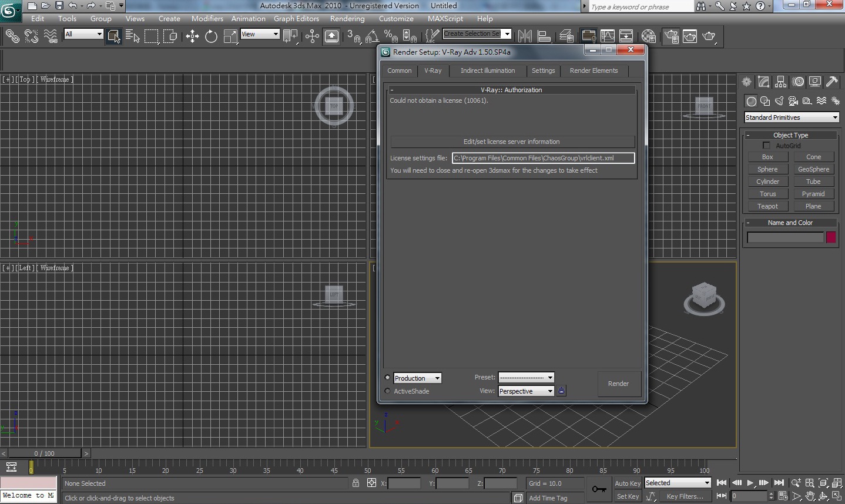Viewport: 845px width, 504px height.
Task: Click the object color swatch
Action: [x=831, y=237]
